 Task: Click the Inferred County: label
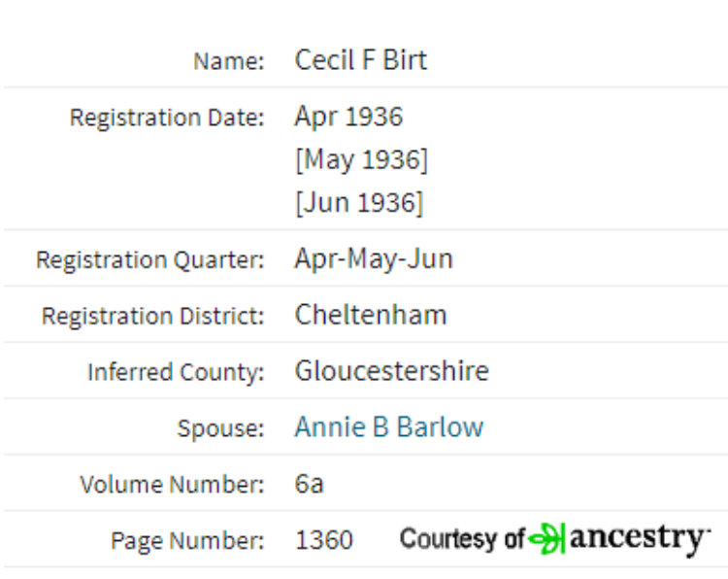tap(176, 372)
